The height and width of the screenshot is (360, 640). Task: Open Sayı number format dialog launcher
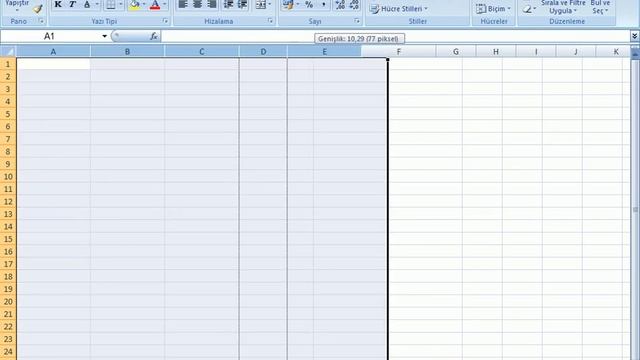(x=357, y=21)
